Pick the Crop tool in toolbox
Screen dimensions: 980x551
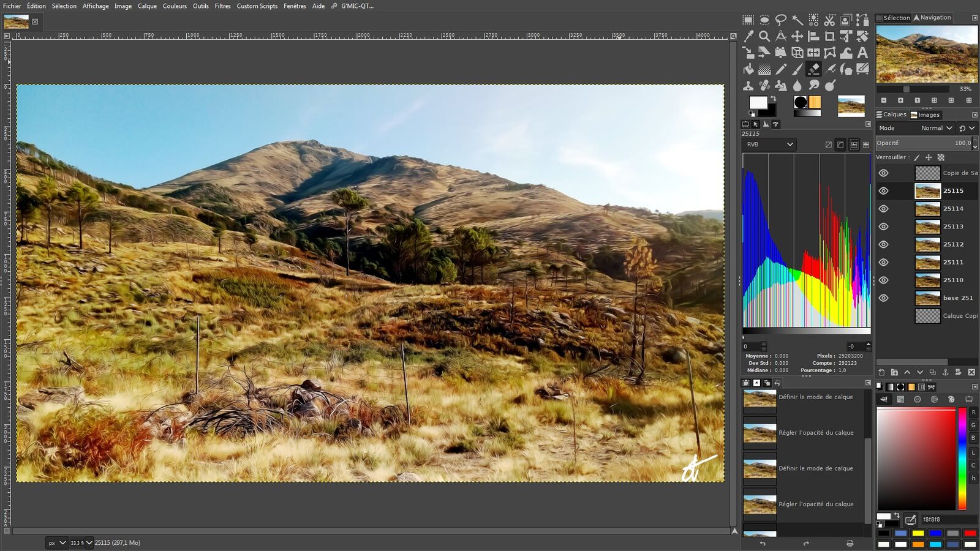(x=829, y=37)
